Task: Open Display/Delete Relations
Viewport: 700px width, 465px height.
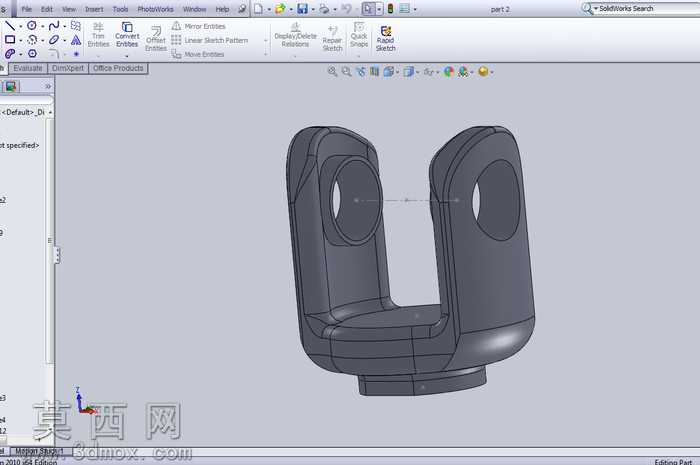Action: coord(295,35)
